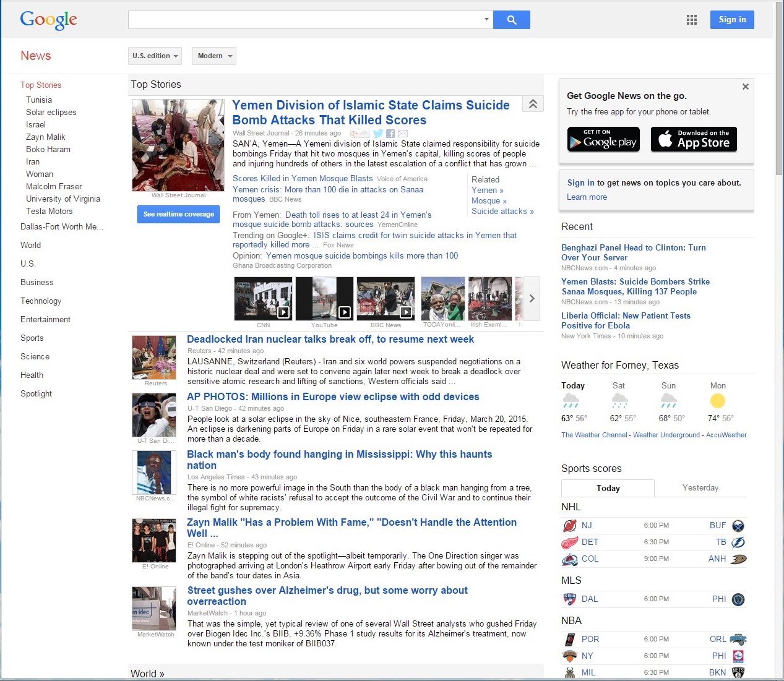Click the Orlando Magic logo
This screenshot has width=784, height=681.
coord(738,640)
